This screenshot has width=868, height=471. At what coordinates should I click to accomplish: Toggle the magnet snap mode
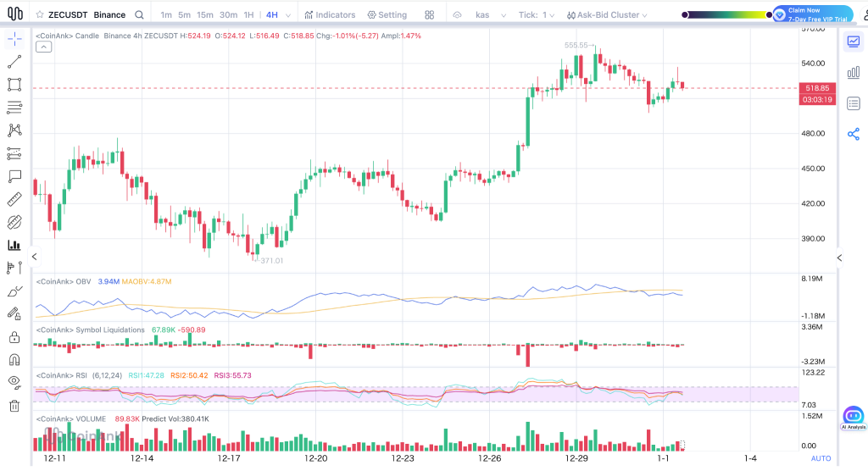[14, 360]
